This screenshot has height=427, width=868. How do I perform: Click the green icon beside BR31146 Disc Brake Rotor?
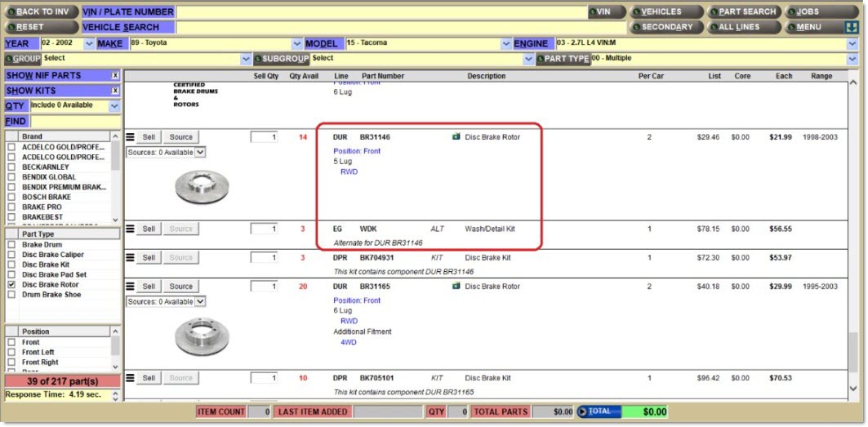tap(456, 137)
